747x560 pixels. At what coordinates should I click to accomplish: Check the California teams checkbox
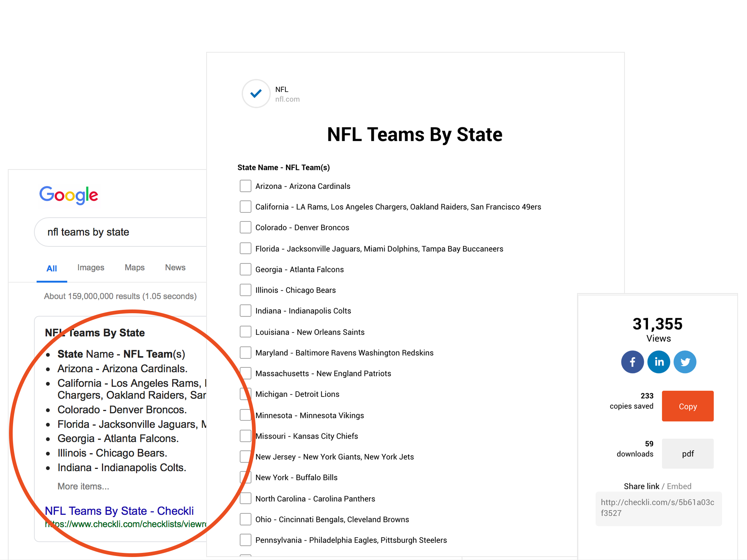[x=245, y=206]
